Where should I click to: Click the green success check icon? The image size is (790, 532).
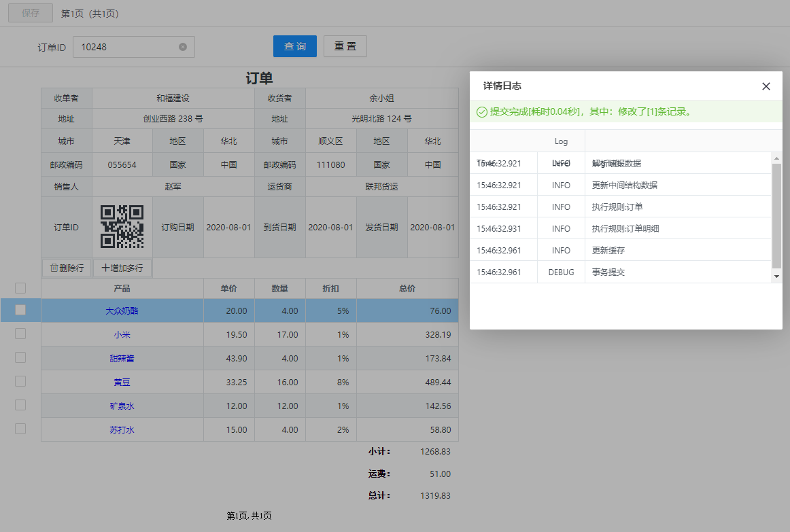point(481,112)
